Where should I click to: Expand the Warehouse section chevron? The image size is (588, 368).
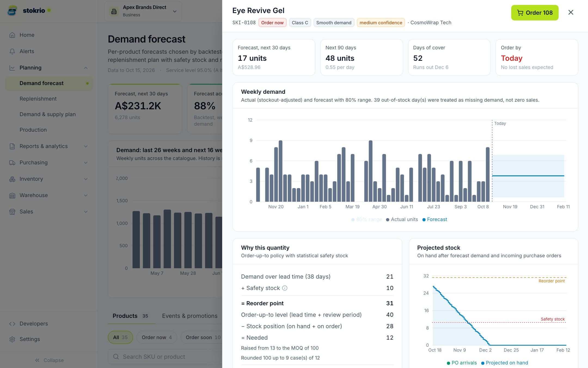86,195
